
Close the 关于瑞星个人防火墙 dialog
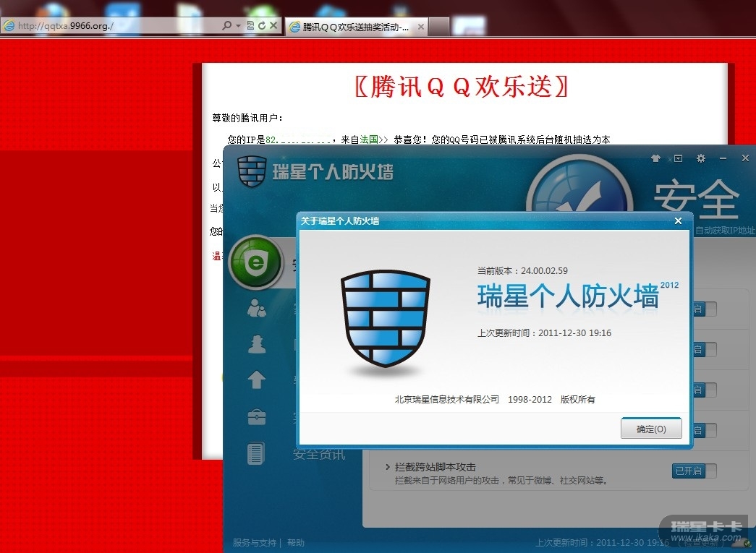(678, 220)
